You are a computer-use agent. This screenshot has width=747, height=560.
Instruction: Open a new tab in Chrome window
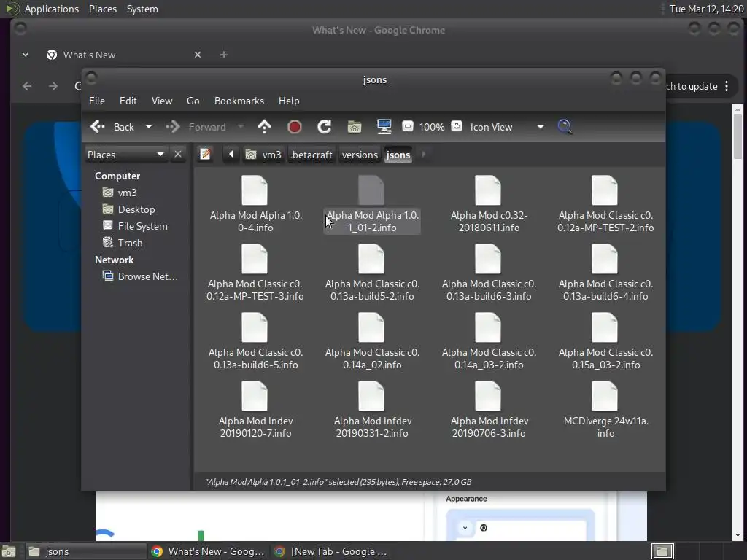pyautogui.click(x=223, y=55)
